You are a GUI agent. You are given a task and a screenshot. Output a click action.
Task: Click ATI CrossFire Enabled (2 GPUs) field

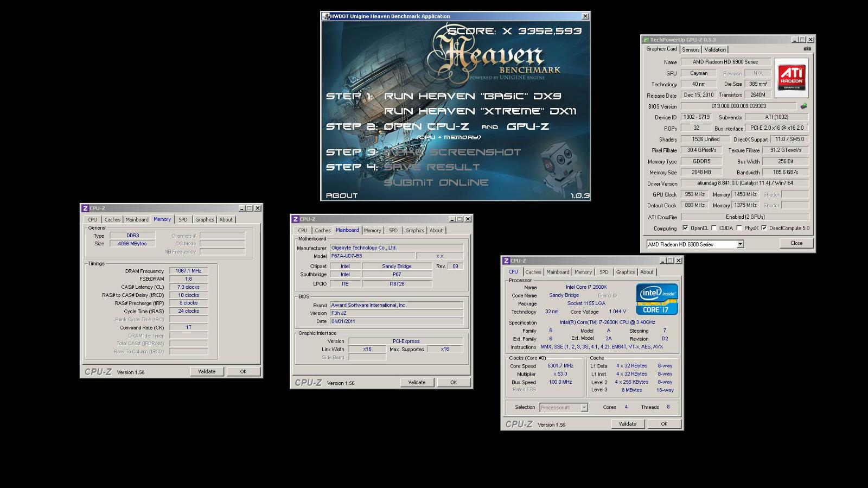[x=745, y=217]
